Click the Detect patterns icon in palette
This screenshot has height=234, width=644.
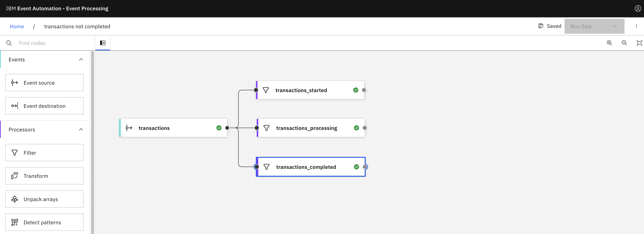coord(14,222)
